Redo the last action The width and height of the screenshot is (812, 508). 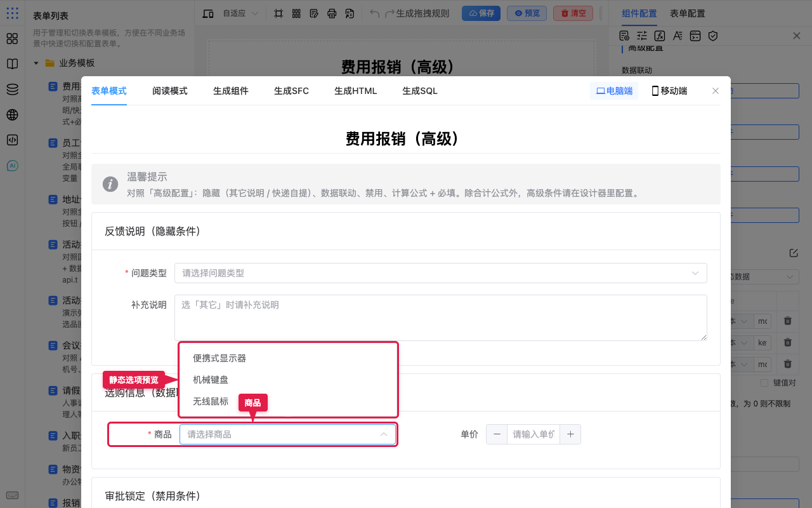click(390, 13)
